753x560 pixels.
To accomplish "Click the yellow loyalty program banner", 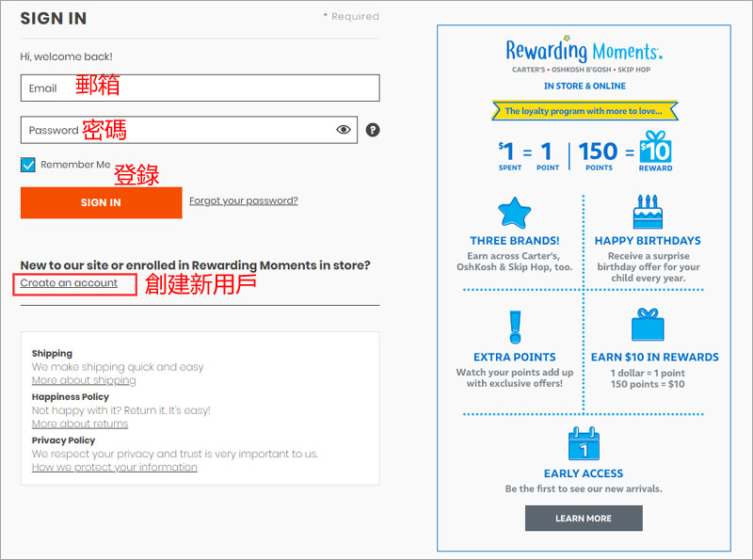I will (x=585, y=111).
